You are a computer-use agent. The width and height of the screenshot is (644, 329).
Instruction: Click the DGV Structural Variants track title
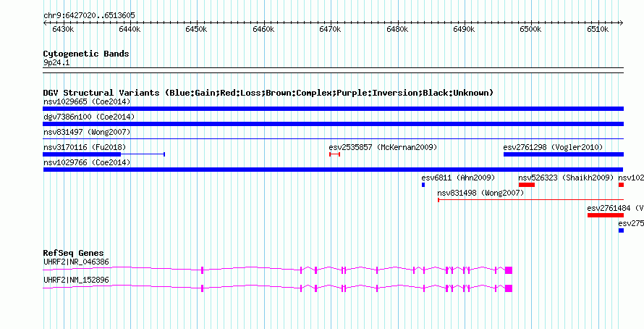(268, 93)
